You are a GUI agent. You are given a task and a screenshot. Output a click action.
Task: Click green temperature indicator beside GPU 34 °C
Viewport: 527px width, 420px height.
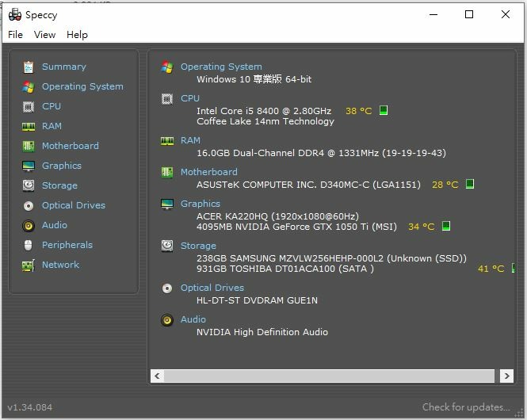pos(446,226)
